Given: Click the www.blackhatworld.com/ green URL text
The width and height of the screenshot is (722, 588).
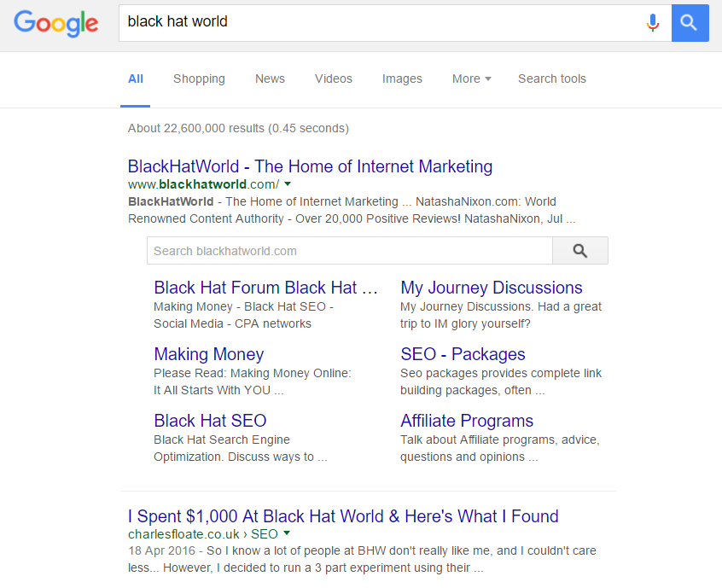Looking at the screenshot, I should (x=203, y=184).
